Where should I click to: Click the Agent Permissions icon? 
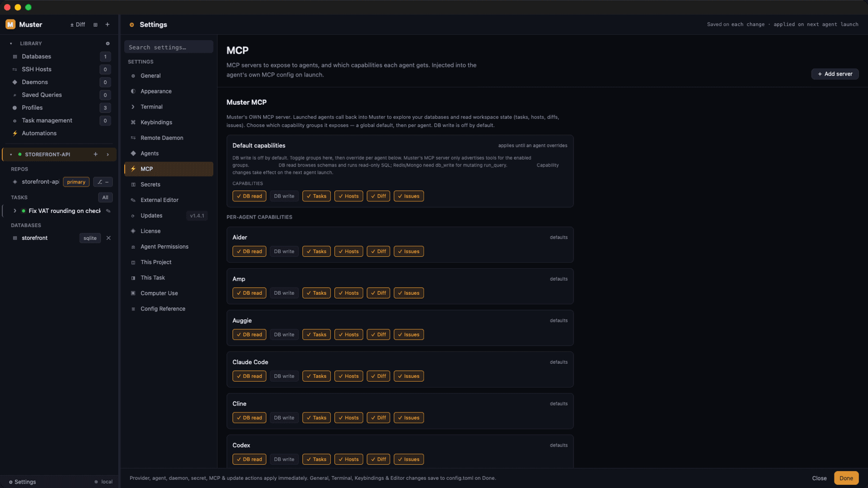[x=133, y=247]
